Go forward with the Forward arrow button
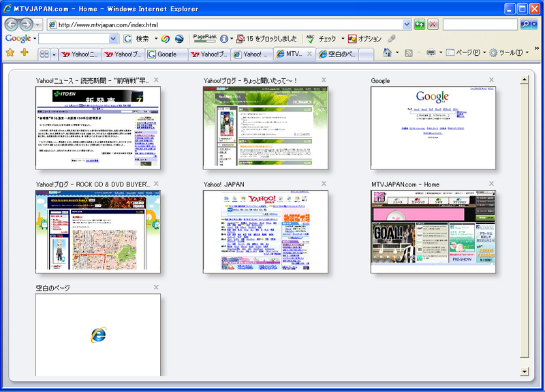The image size is (545, 392). click(x=26, y=24)
